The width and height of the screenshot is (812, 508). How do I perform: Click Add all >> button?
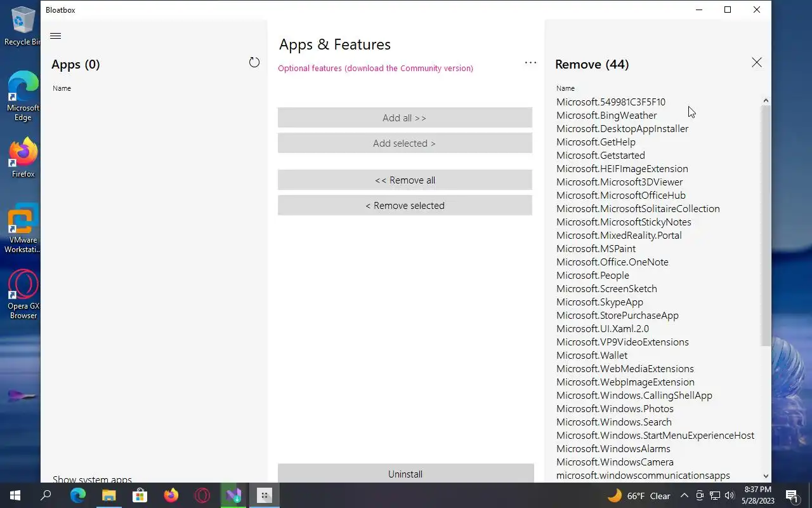[x=405, y=118]
